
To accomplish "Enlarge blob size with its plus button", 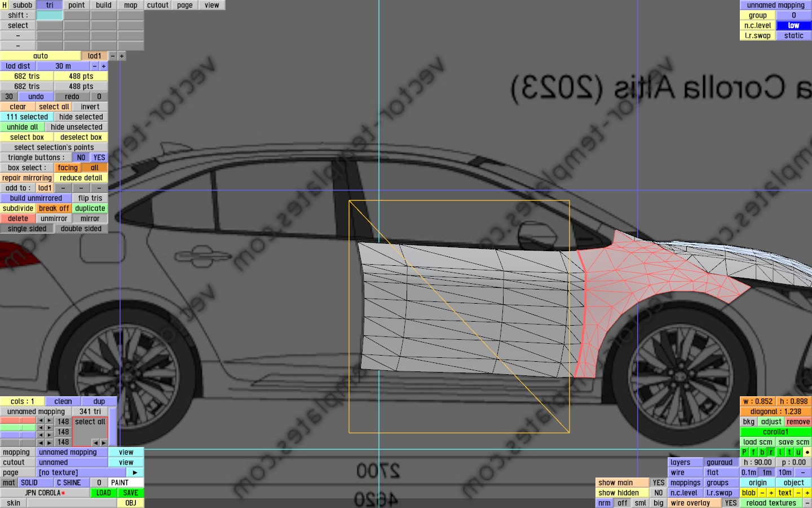I will click(x=771, y=493).
